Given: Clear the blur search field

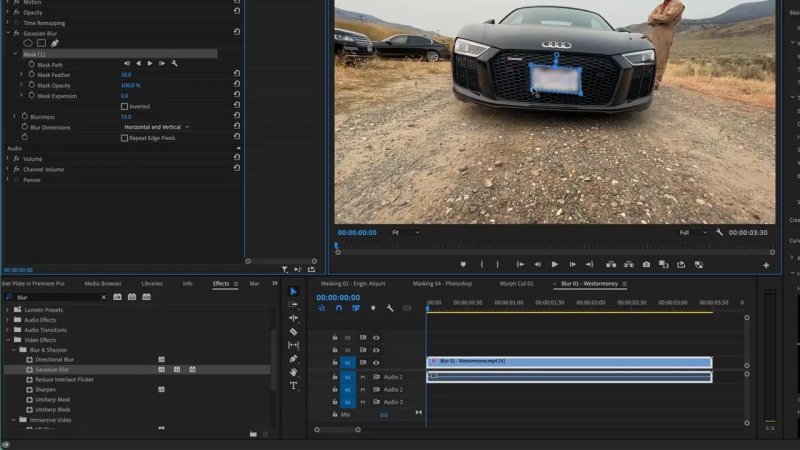Looking at the screenshot, I should point(104,297).
